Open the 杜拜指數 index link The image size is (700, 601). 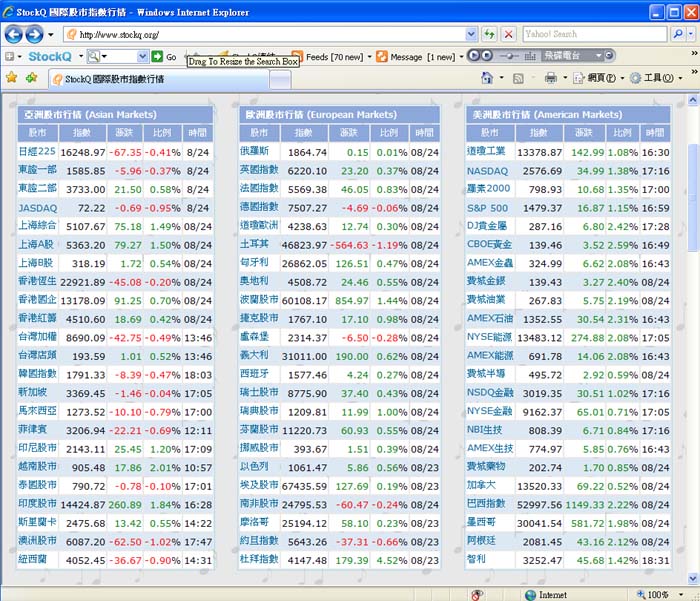[x=259, y=559]
